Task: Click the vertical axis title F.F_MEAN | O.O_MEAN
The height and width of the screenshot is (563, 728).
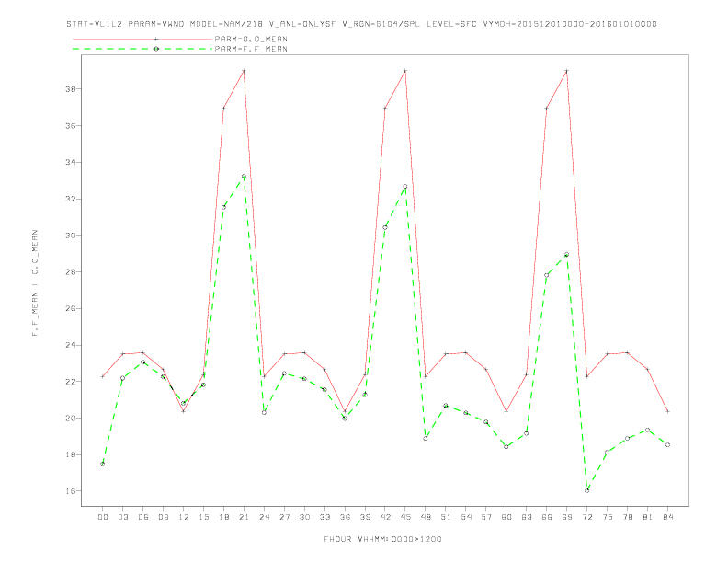Action: point(35,283)
